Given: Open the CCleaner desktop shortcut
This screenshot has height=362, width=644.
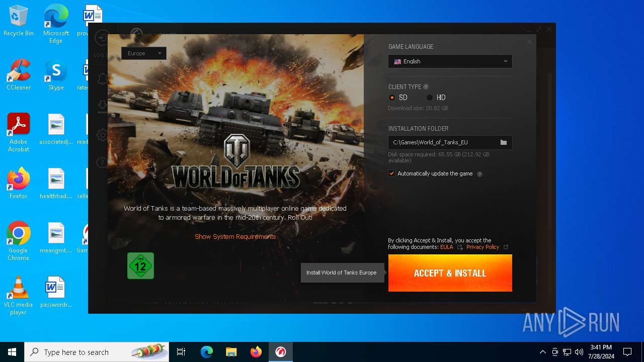Looking at the screenshot, I should pyautogui.click(x=19, y=75).
